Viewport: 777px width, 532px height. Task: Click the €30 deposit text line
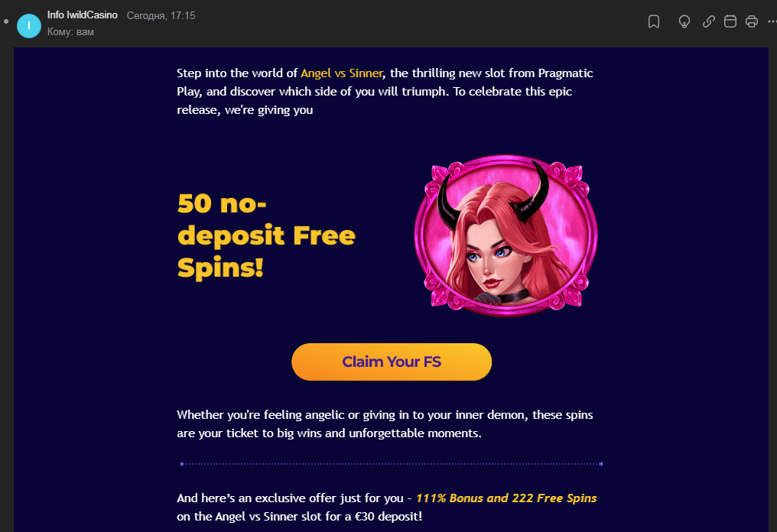pyautogui.click(x=299, y=517)
